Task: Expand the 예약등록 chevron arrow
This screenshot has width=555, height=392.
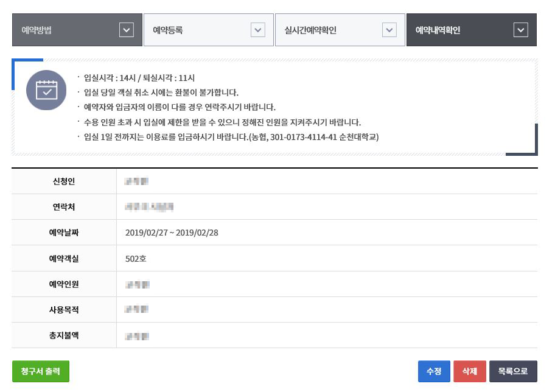Action: coord(257,30)
